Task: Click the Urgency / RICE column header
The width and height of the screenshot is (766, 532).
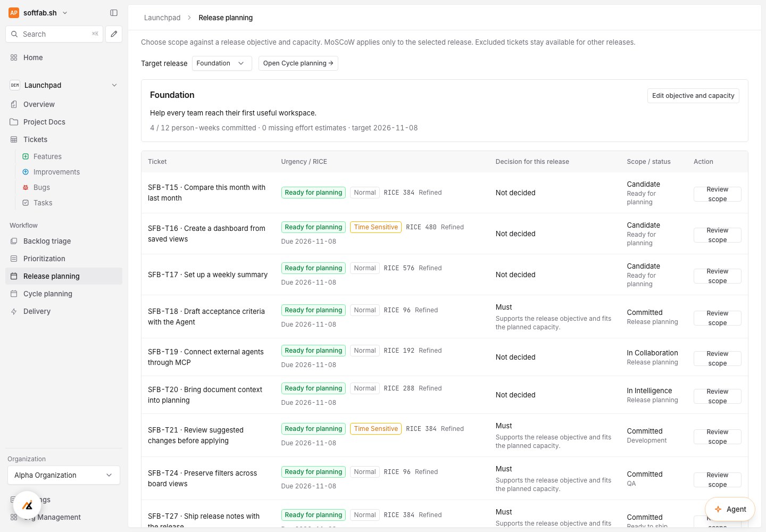Action: 304,162
